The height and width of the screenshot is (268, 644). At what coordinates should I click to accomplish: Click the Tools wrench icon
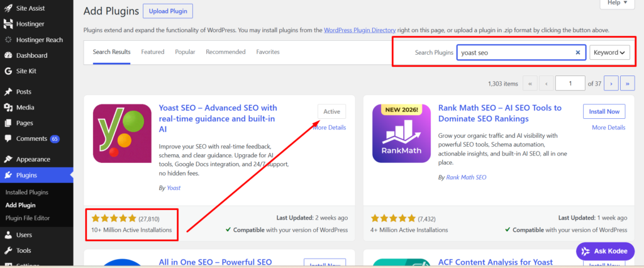[8, 251]
